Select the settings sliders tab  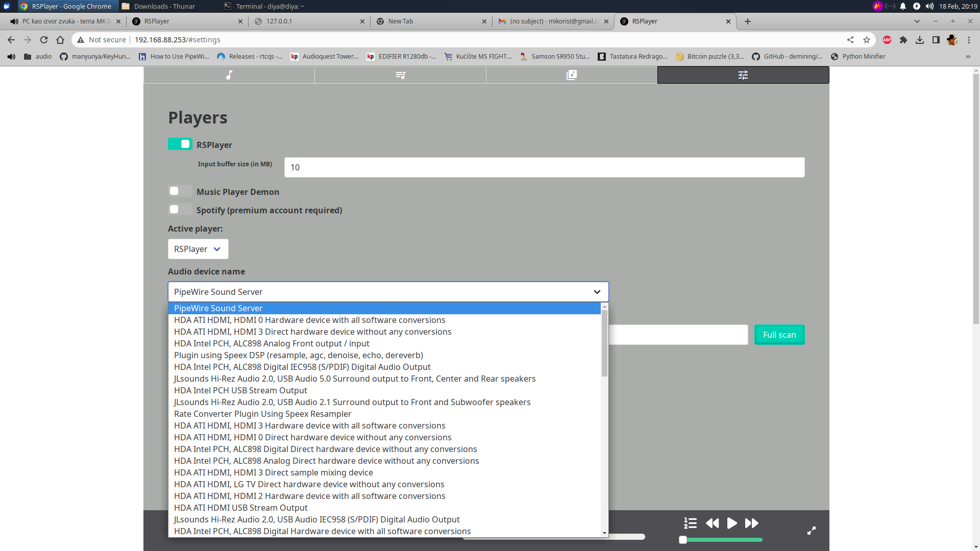(743, 75)
